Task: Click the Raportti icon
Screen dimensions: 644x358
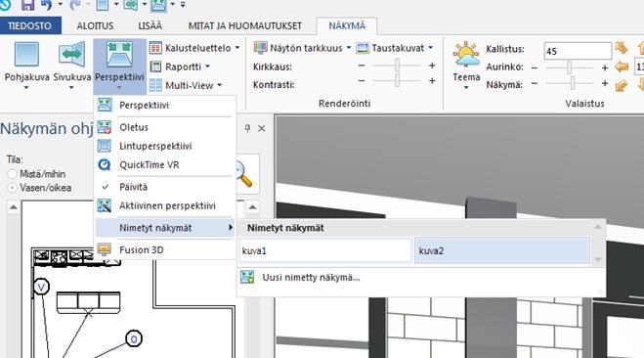Action: (x=155, y=67)
